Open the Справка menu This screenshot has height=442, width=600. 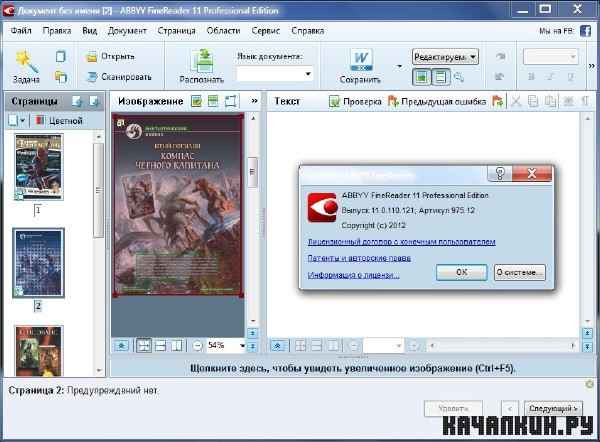coord(308,31)
